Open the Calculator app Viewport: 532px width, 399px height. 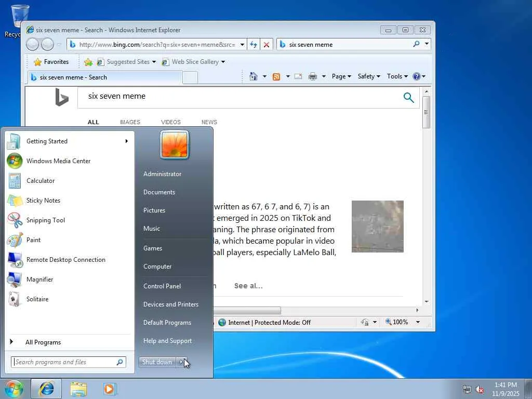tap(70, 180)
